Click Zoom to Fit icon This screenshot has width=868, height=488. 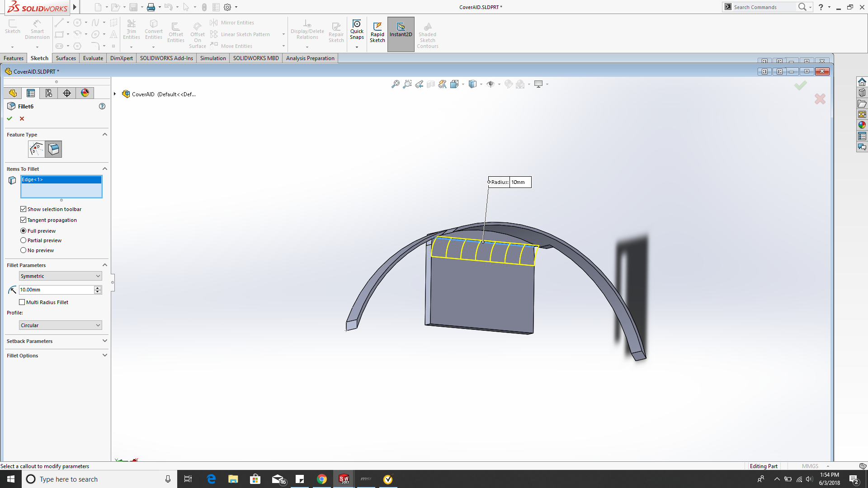click(396, 84)
